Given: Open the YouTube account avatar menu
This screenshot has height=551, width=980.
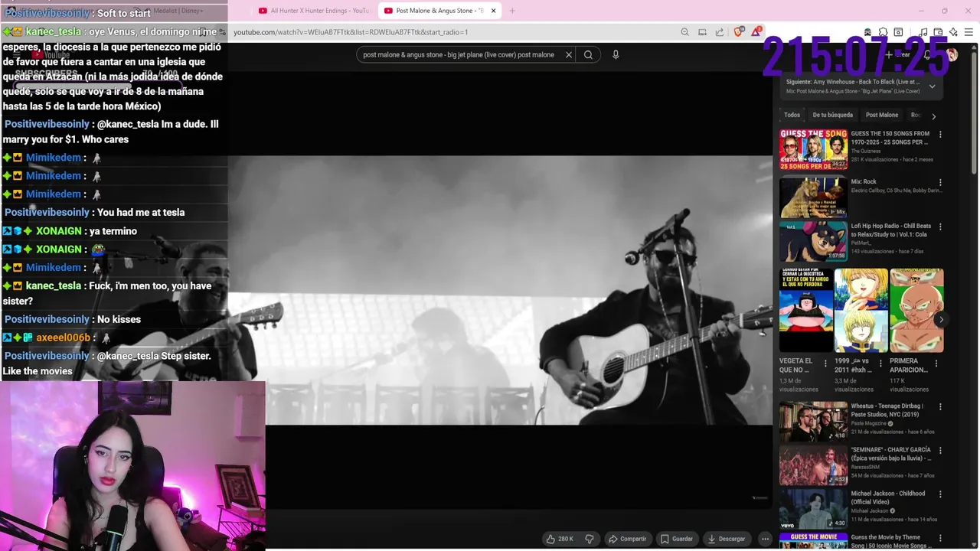Looking at the screenshot, I should 952,54.
